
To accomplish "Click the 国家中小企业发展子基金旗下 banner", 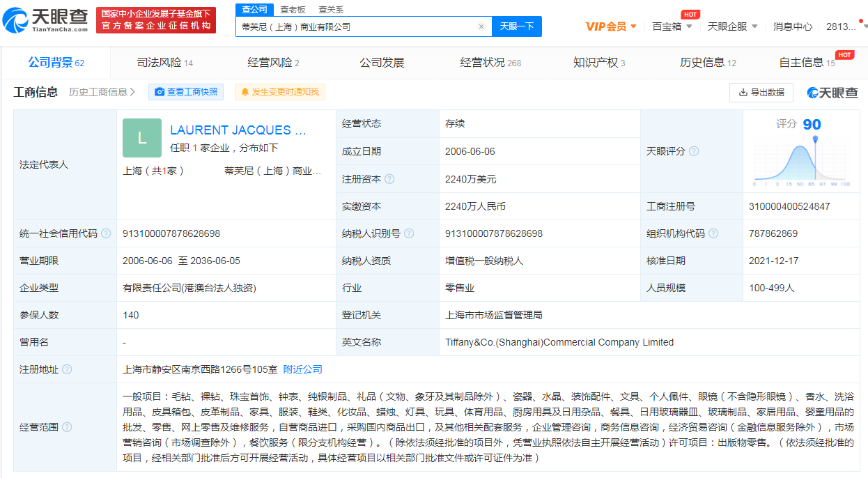I will coord(156,20).
